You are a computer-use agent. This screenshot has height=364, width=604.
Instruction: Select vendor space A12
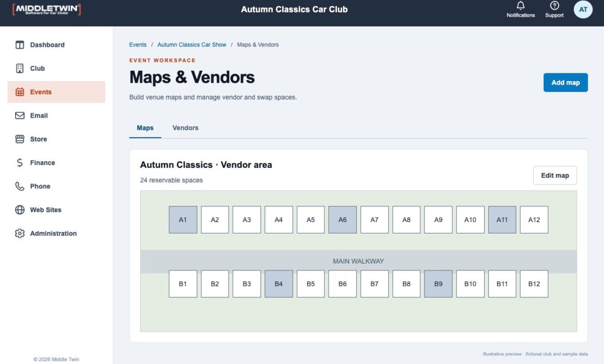(534, 220)
